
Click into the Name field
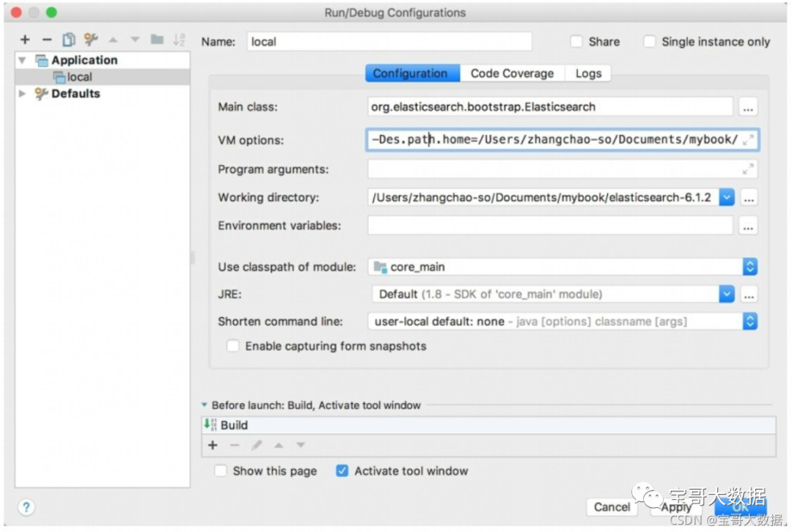[x=389, y=41]
